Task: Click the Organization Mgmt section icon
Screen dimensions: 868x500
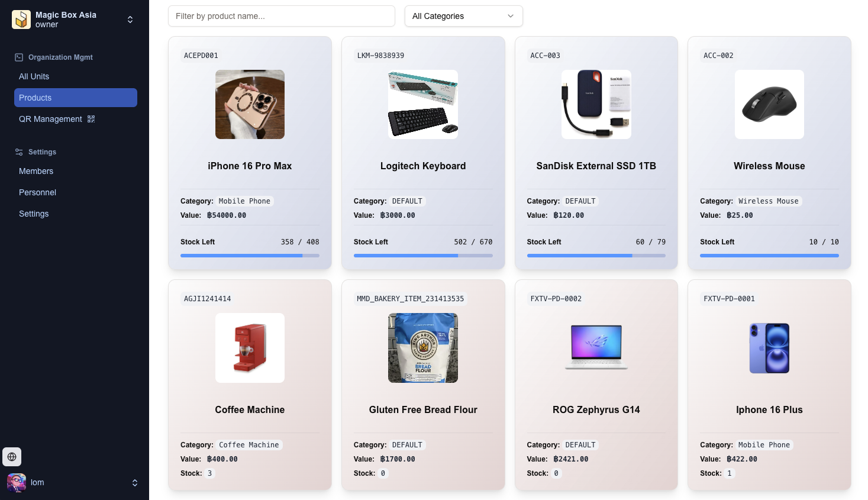Action: 19,57
